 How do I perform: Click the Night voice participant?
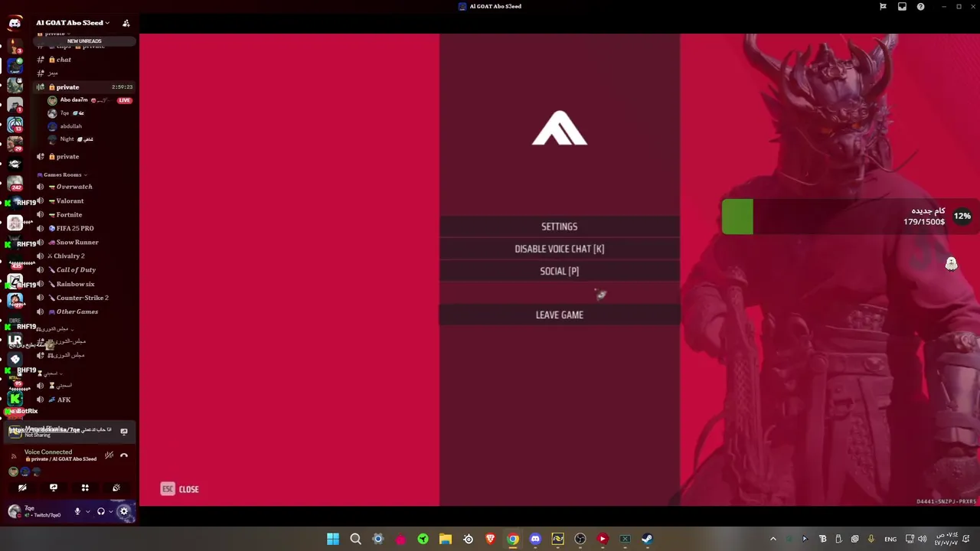click(90, 139)
